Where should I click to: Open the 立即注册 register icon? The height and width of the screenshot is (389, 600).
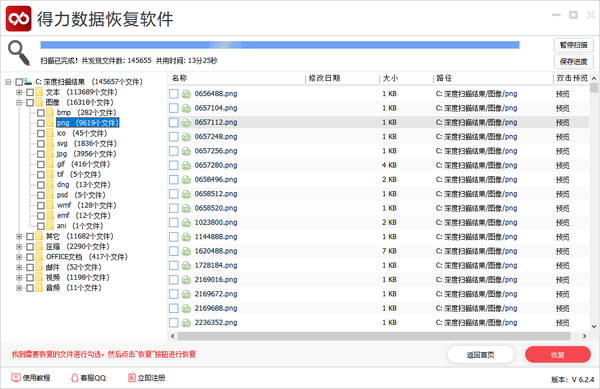pos(132,378)
